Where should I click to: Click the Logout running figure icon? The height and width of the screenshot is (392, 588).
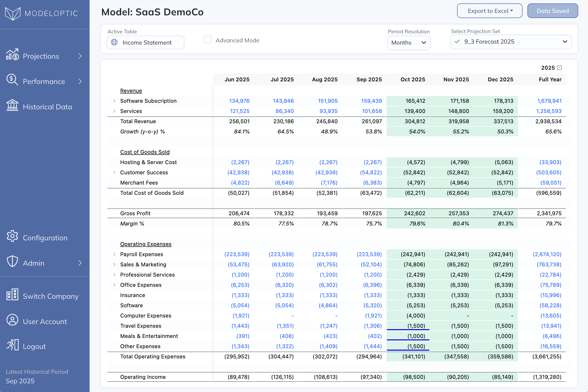coord(12,345)
